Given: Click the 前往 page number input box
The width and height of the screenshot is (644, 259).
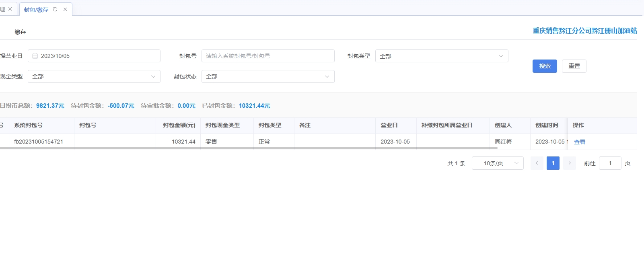Looking at the screenshot, I should 610,163.
